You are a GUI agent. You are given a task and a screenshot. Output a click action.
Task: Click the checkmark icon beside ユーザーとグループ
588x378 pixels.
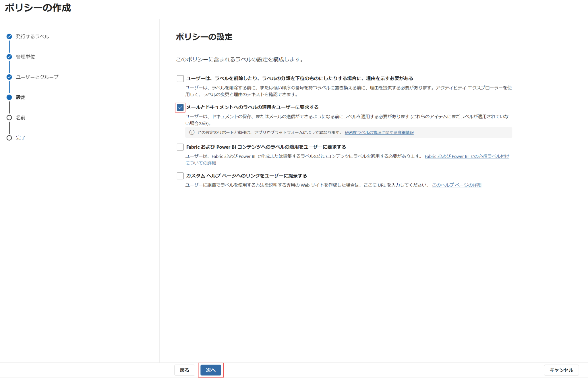pyautogui.click(x=9, y=77)
